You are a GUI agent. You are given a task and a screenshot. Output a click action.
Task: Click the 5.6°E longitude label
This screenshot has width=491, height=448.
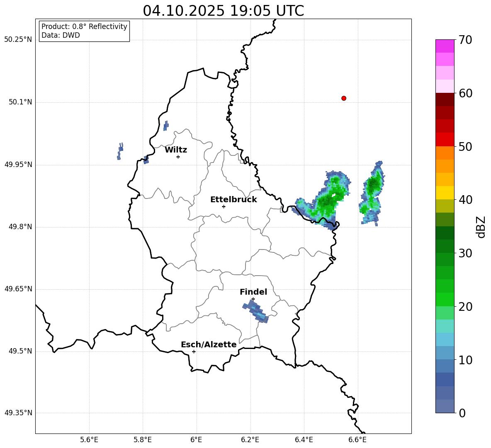coord(89,440)
